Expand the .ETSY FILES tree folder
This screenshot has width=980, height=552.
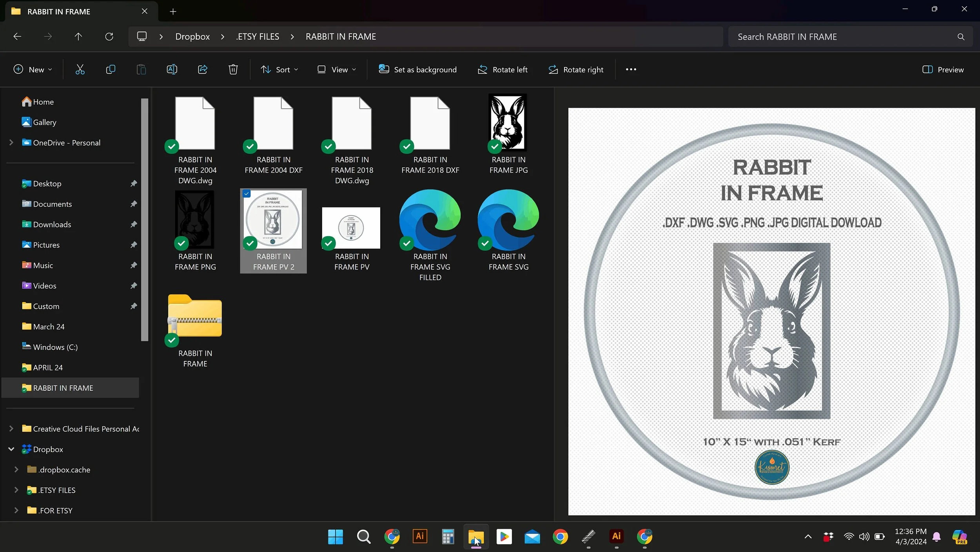16,490
